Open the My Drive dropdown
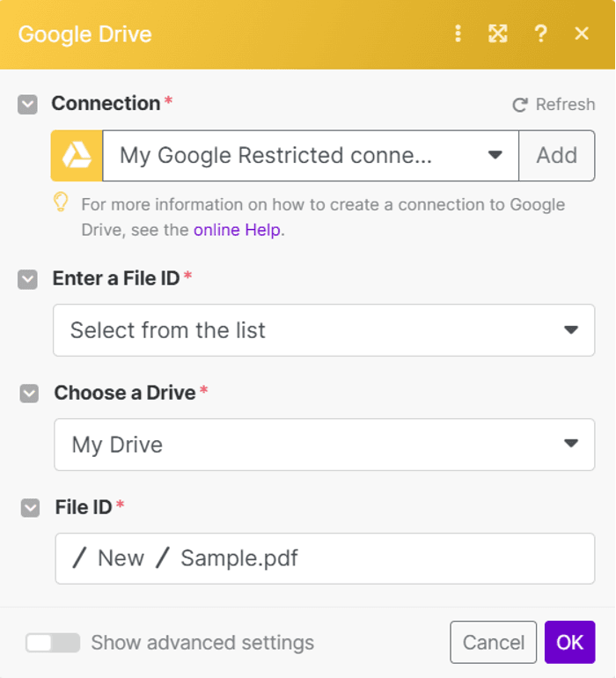 click(323, 445)
